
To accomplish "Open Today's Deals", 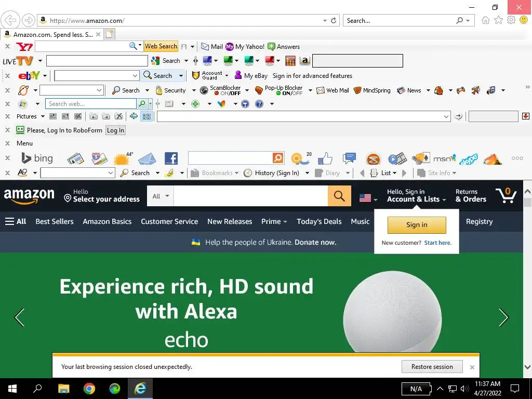I will (x=319, y=221).
